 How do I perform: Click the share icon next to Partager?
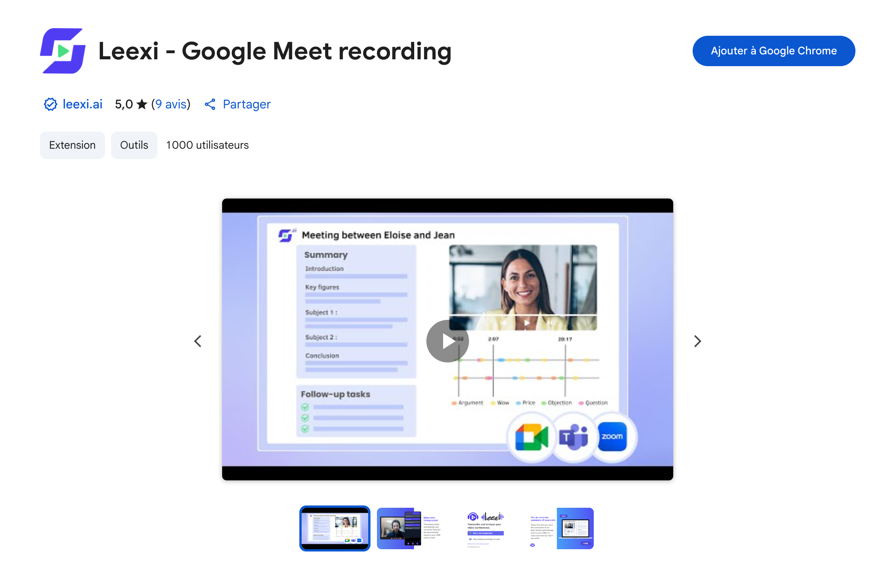point(210,104)
